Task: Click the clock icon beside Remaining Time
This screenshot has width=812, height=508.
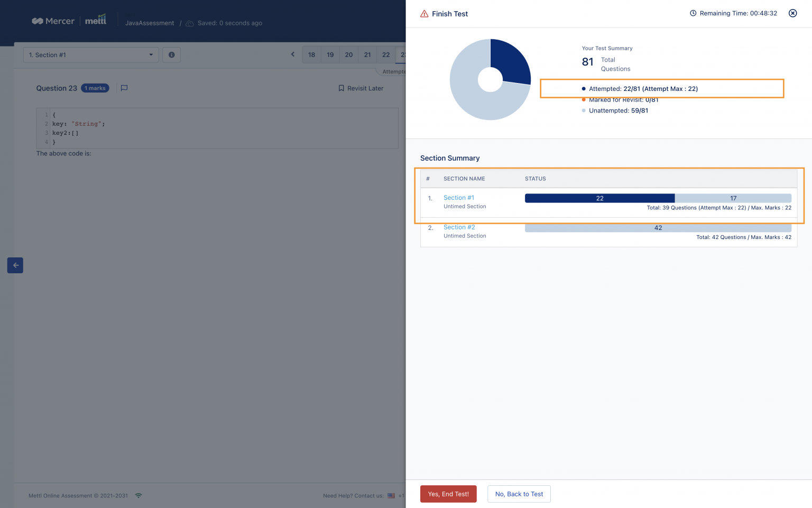Action: (693, 13)
